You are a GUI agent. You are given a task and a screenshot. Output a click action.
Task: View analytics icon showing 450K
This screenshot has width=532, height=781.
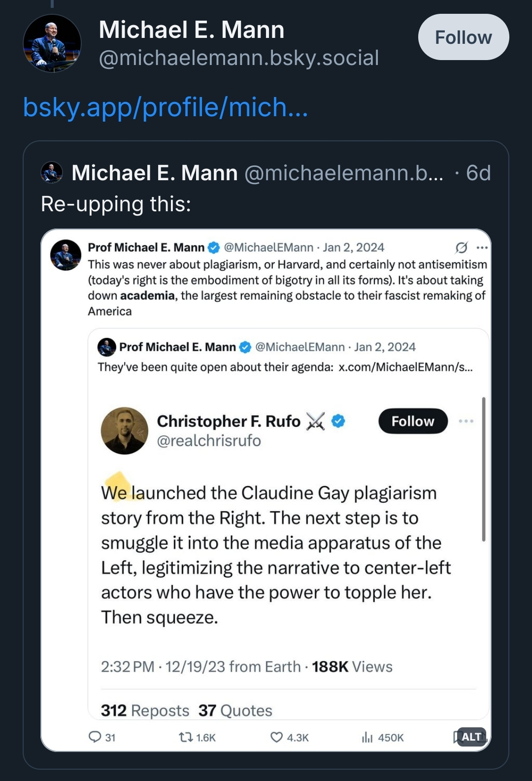tap(367, 737)
